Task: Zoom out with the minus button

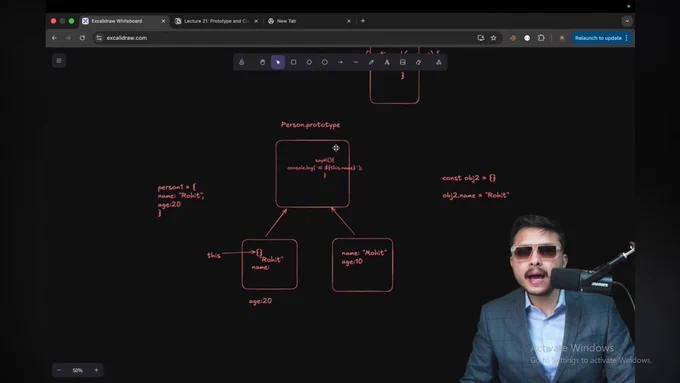Action: click(59, 370)
